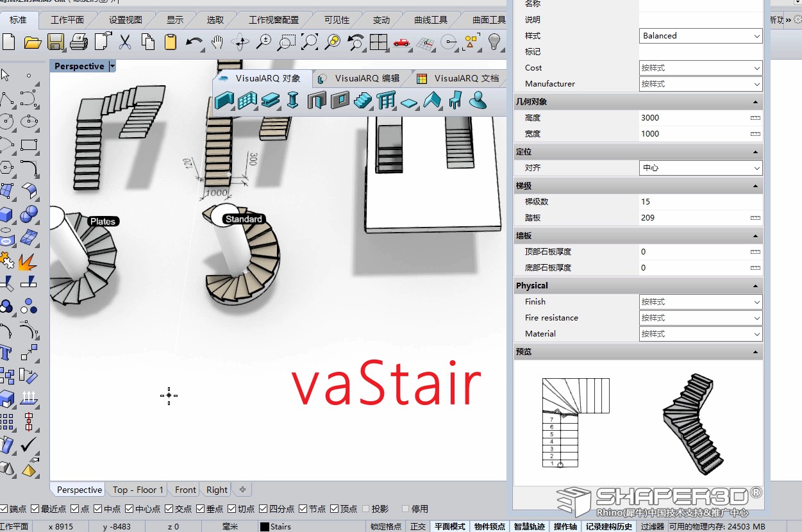Open the Cost dropdown
Image resolution: width=802 pixels, height=532 pixels.
click(701, 68)
